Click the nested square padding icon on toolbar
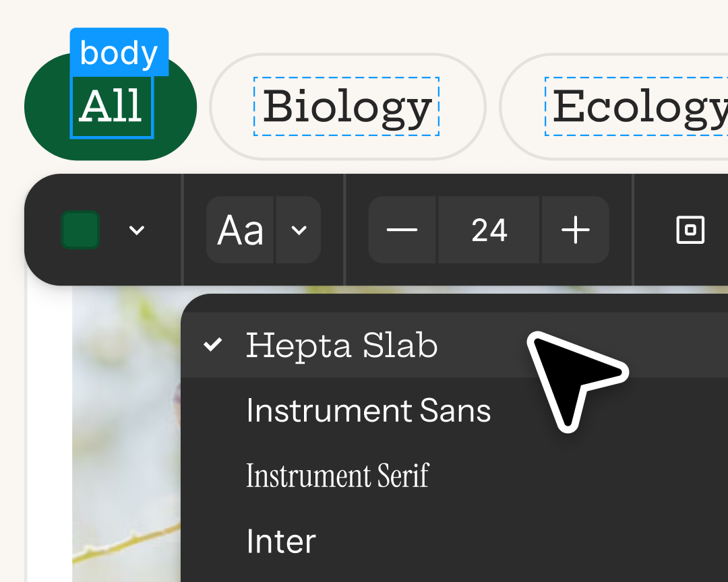The width and height of the screenshot is (728, 582). pos(689,230)
